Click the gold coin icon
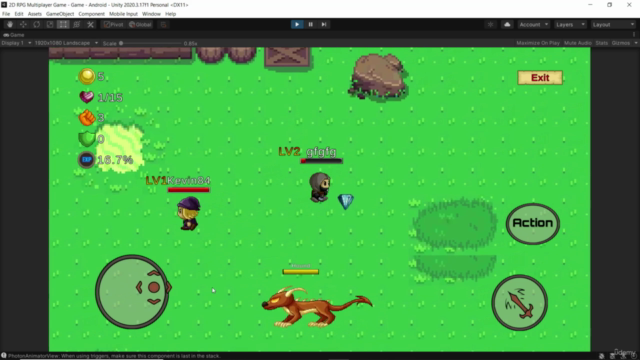 tap(87, 76)
